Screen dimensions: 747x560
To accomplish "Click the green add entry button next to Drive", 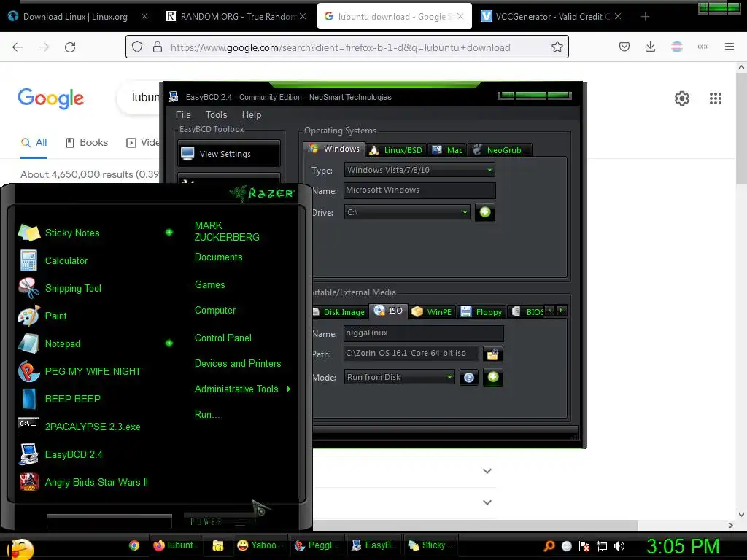I will point(485,212).
